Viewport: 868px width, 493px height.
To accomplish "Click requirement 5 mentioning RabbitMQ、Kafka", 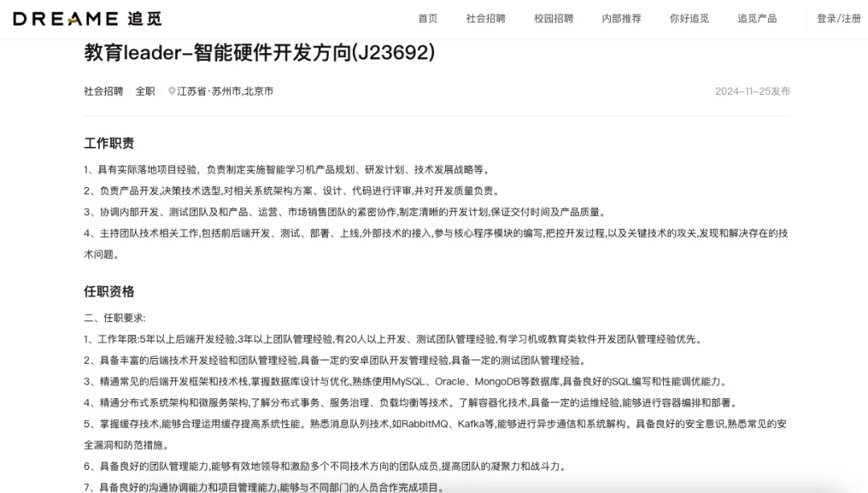I will [436, 434].
